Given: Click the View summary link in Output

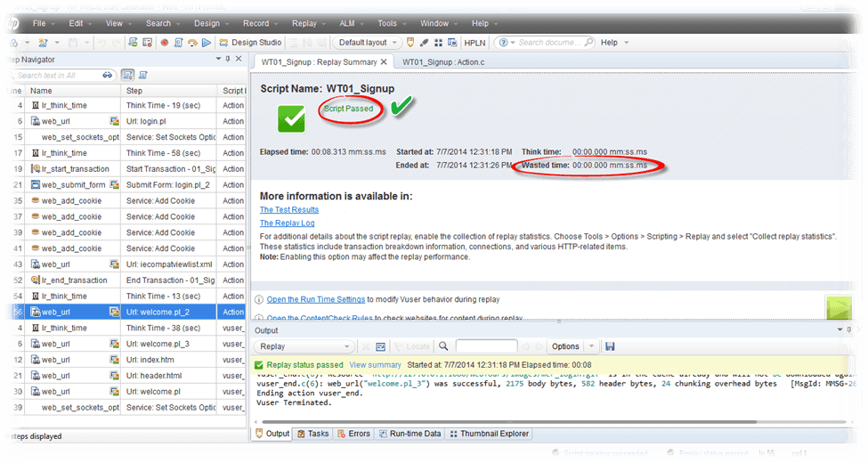Looking at the screenshot, I should click(x=375, y=365).
